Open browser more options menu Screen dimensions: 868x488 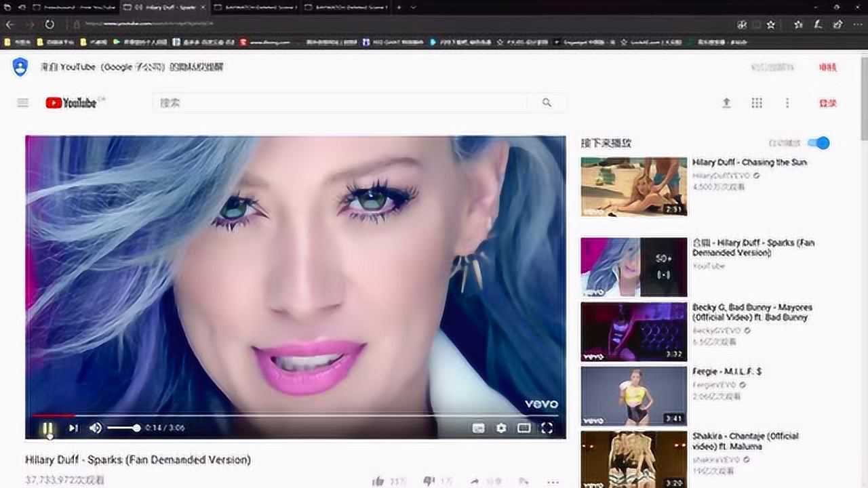click(857, 24)
